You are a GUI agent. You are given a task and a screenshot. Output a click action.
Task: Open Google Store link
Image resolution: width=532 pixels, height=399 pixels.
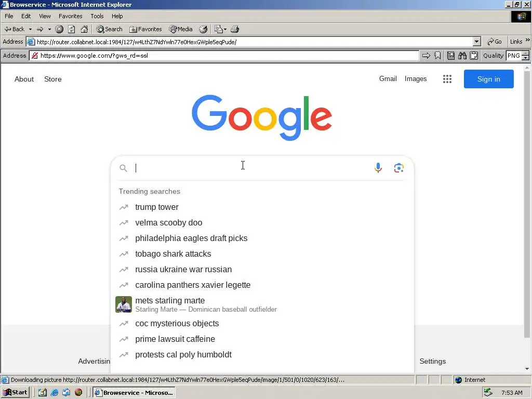tap(53, 79)
